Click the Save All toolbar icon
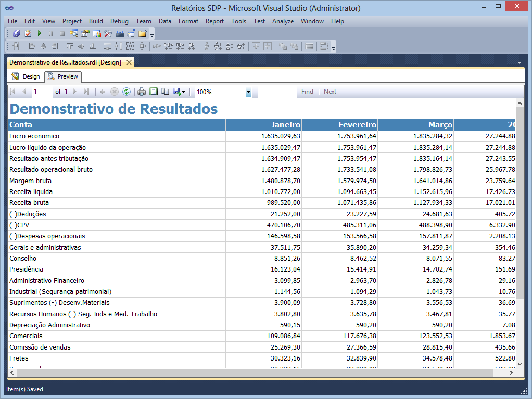532x399 pixels. 17,34
